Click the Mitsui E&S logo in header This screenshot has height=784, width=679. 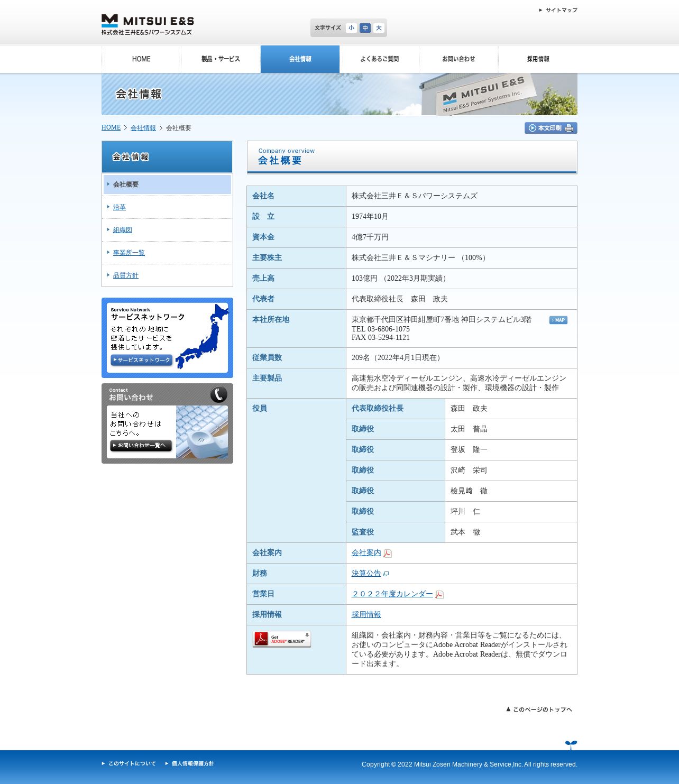tap(148, 25)
